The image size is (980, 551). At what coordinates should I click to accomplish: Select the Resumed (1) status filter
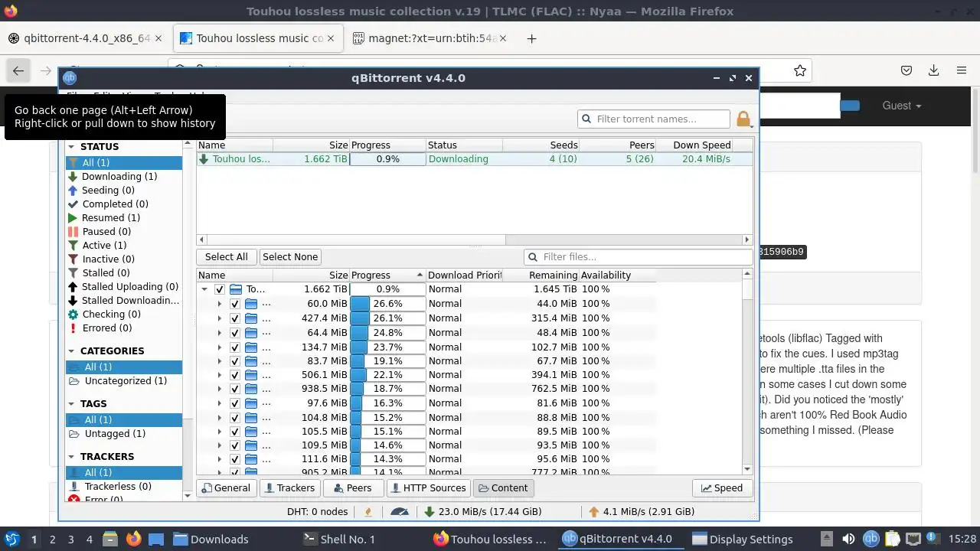click(124, 217)
